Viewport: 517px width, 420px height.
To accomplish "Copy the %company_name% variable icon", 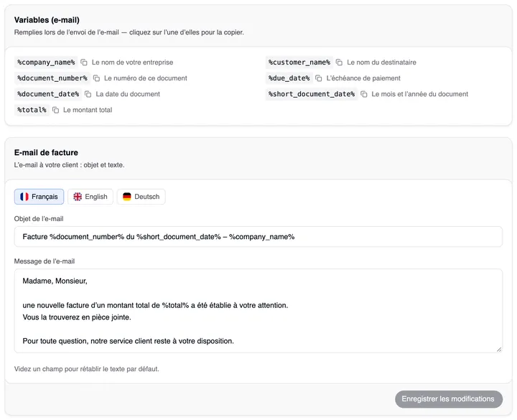I will (84, 62).
